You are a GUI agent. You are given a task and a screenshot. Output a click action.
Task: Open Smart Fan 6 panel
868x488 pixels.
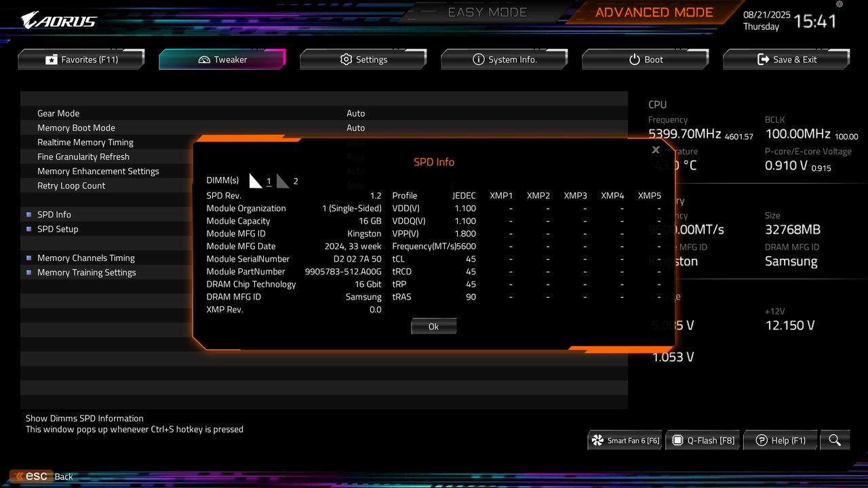coord(624,439)
